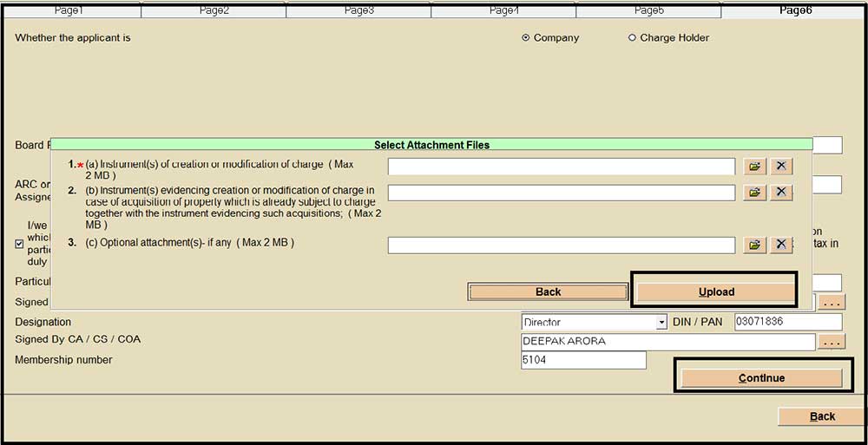
Task: Browse file for attachment 2 acquisition instrument
Action: pyautogui.click(x=754, y=193)
